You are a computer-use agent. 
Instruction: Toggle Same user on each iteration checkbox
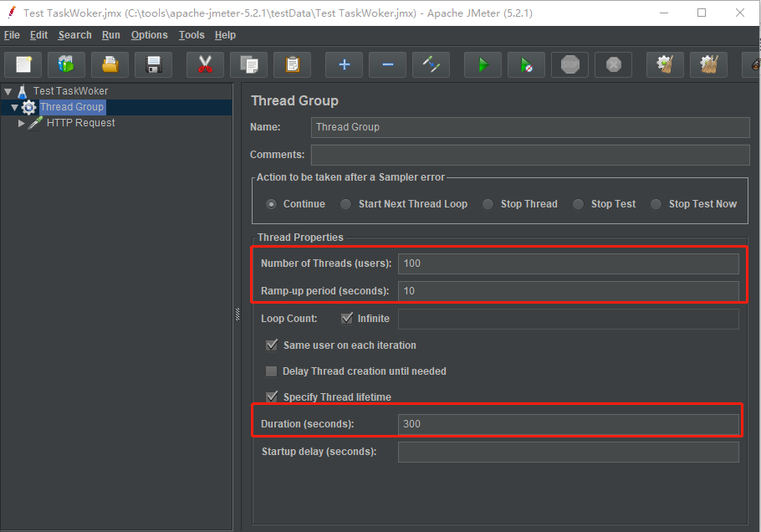coord(272,345)
